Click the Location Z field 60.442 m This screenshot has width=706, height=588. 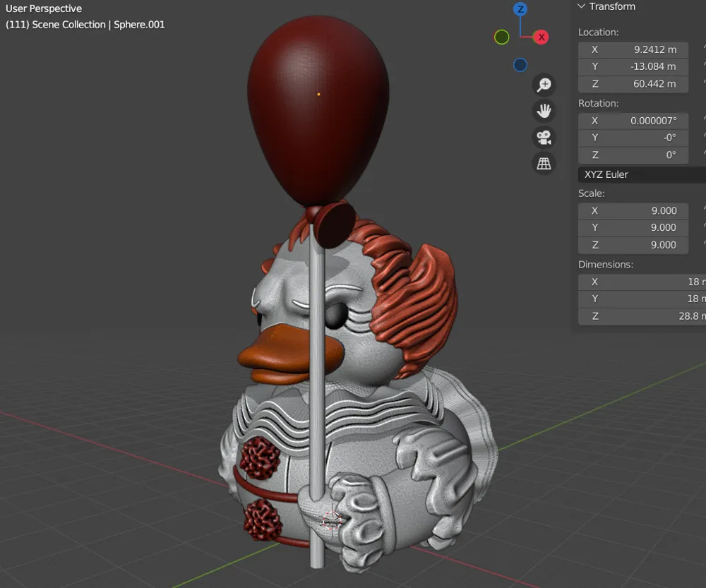[x=633, y=84]
